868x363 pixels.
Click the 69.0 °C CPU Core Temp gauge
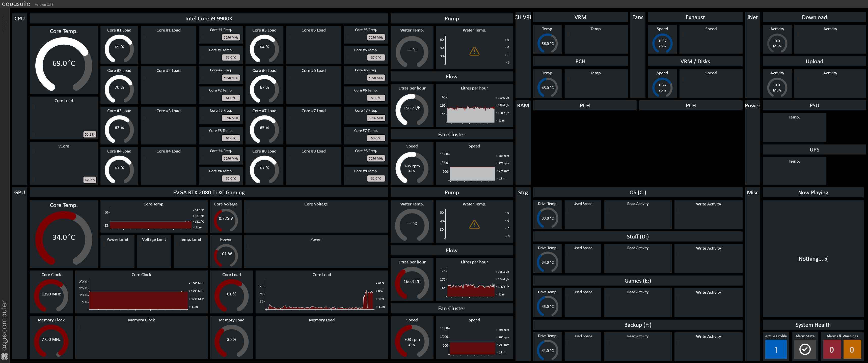64,63
